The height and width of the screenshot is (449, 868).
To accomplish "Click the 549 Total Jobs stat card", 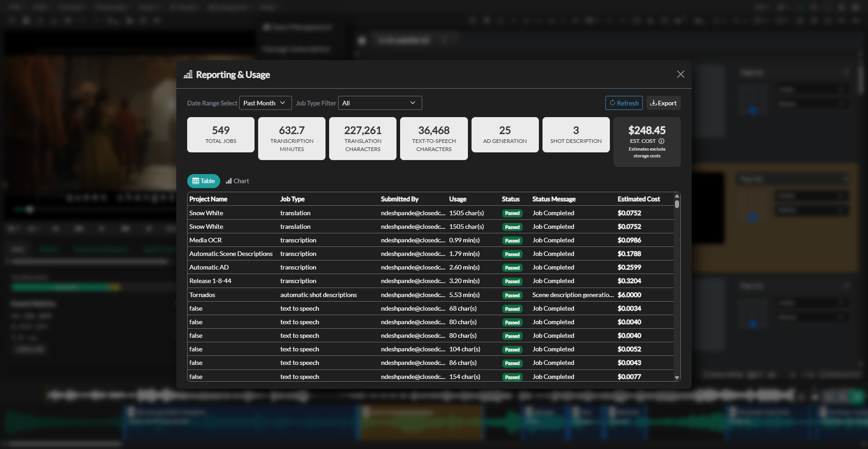I will point(220,135).
